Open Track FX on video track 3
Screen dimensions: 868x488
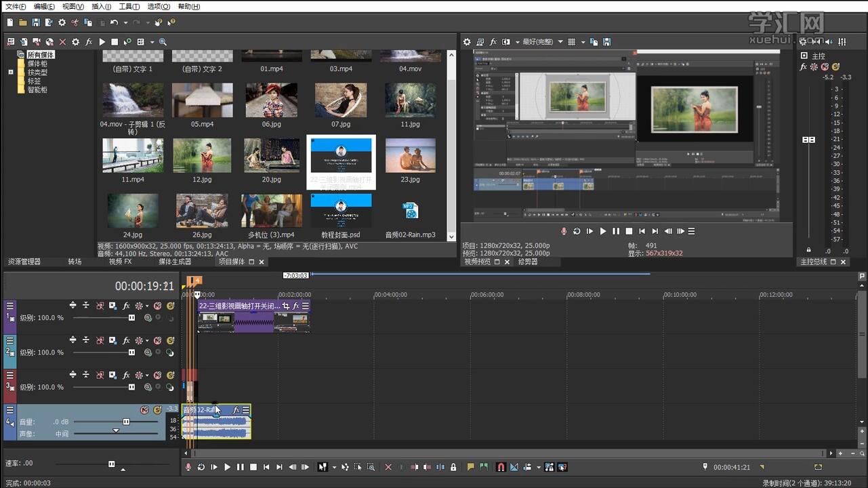126,375
